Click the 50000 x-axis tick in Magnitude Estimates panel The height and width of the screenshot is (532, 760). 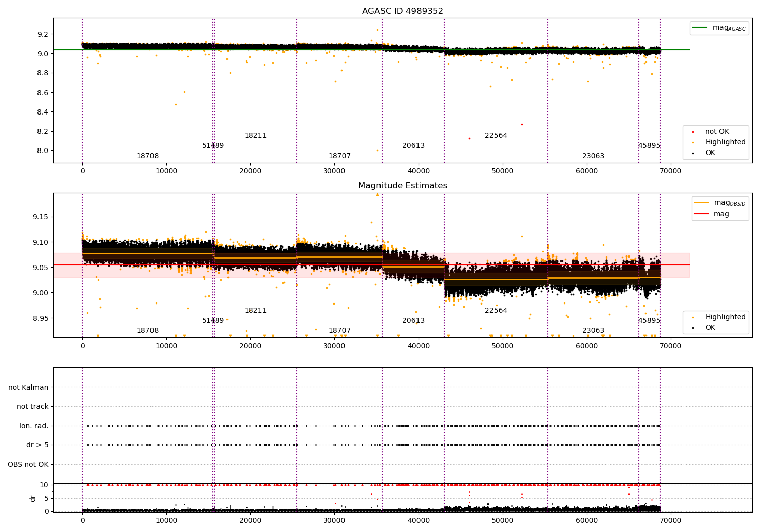tap(503, 346)
